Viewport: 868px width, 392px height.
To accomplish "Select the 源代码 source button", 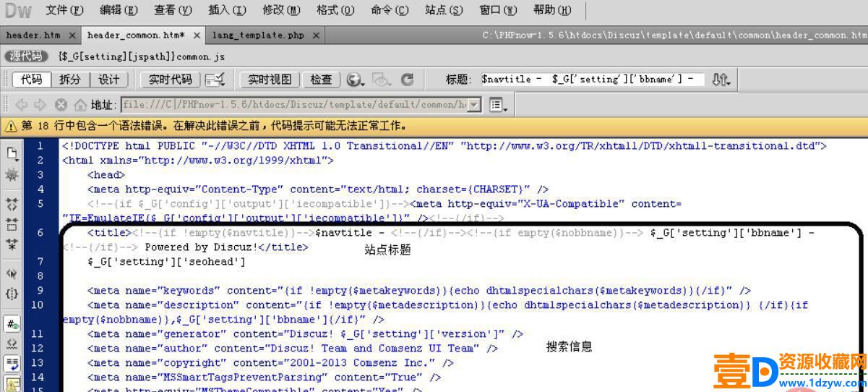I will pos(26,56).
